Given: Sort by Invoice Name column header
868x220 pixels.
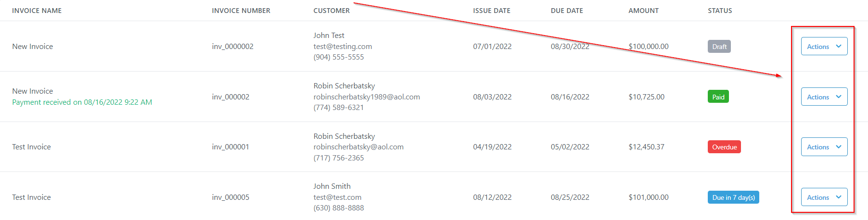Looking at the screenshot, I should coord(37,11).
